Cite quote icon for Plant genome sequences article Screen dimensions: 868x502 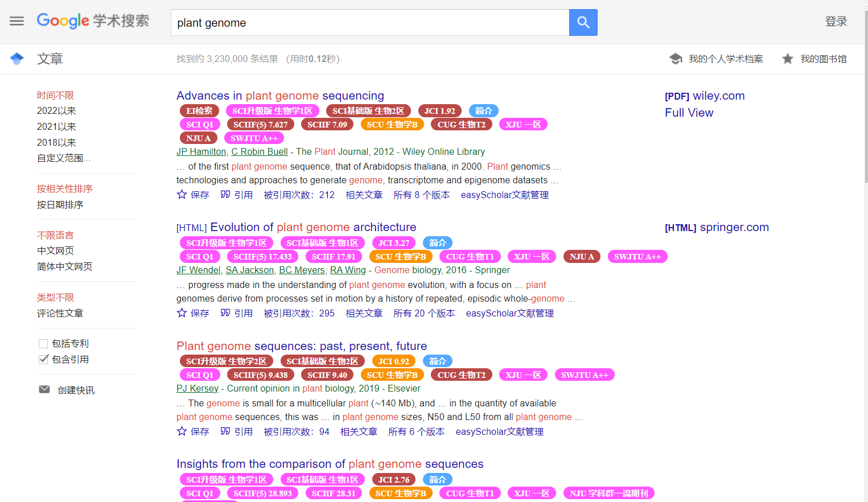coord(225,431)
